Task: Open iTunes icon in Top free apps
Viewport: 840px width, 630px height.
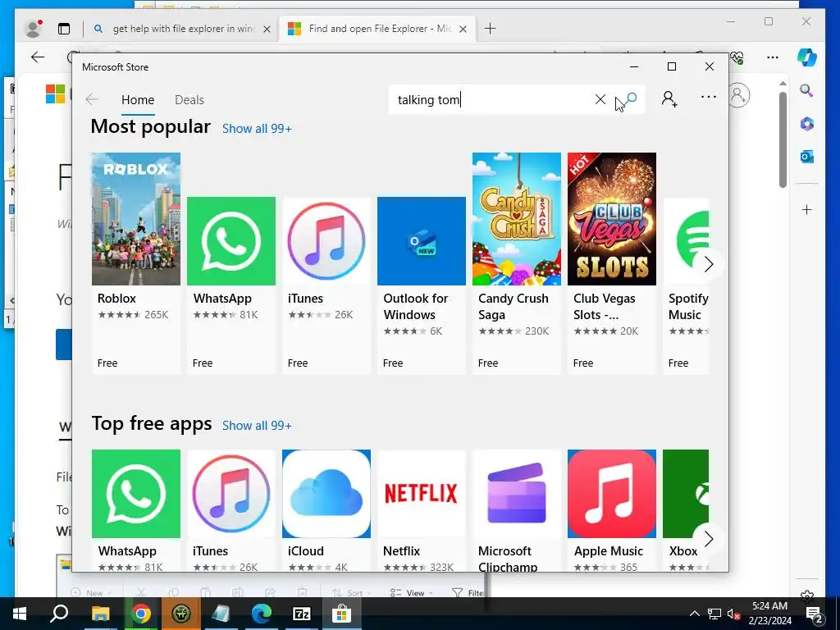Action: tap(231, 493)
